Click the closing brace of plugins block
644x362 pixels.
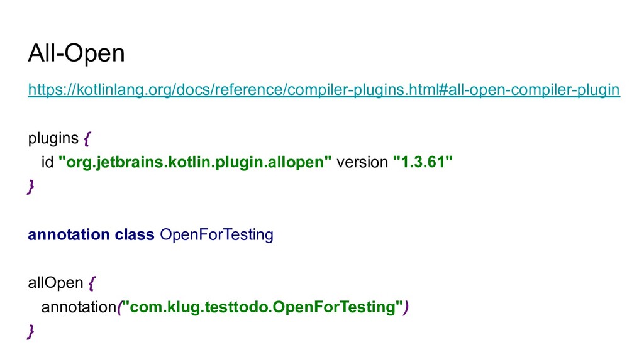tap(31, 187)
